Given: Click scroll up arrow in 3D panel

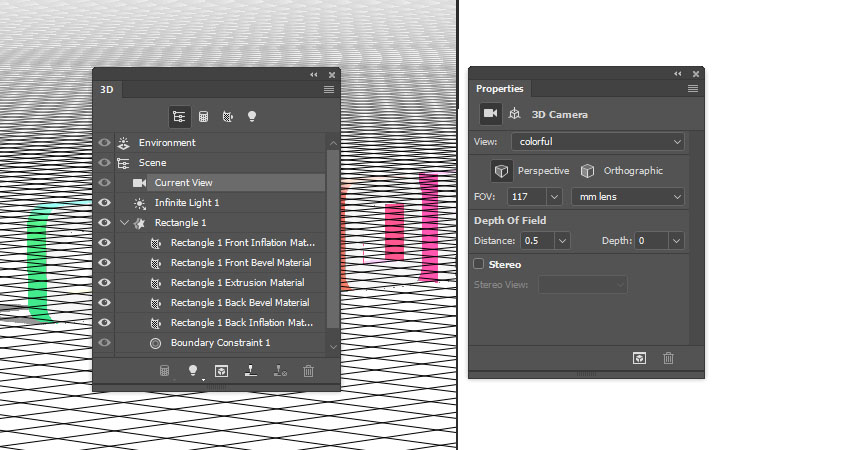Looking at the screenshot, I should 333,144.
